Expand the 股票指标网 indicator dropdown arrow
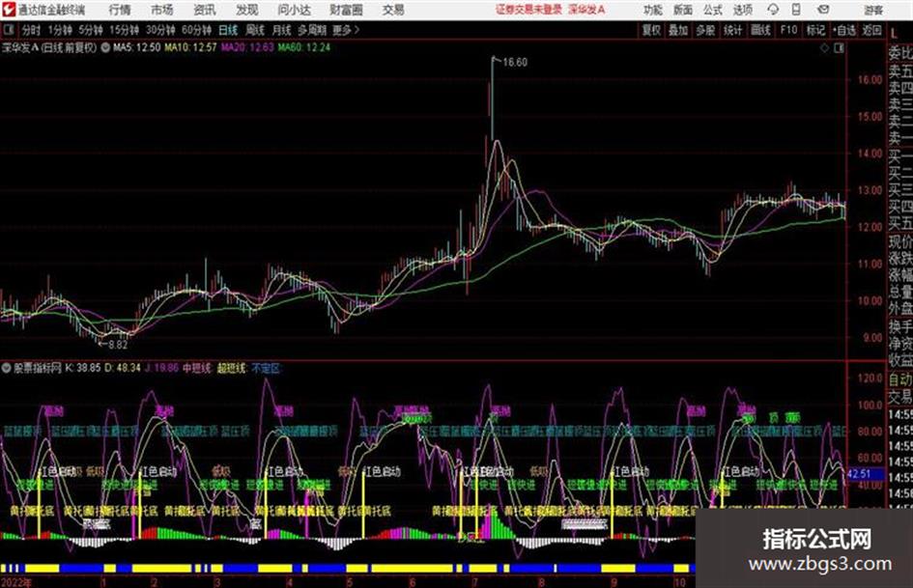Screen dimensions: 913x588 (x=7, y=368)
